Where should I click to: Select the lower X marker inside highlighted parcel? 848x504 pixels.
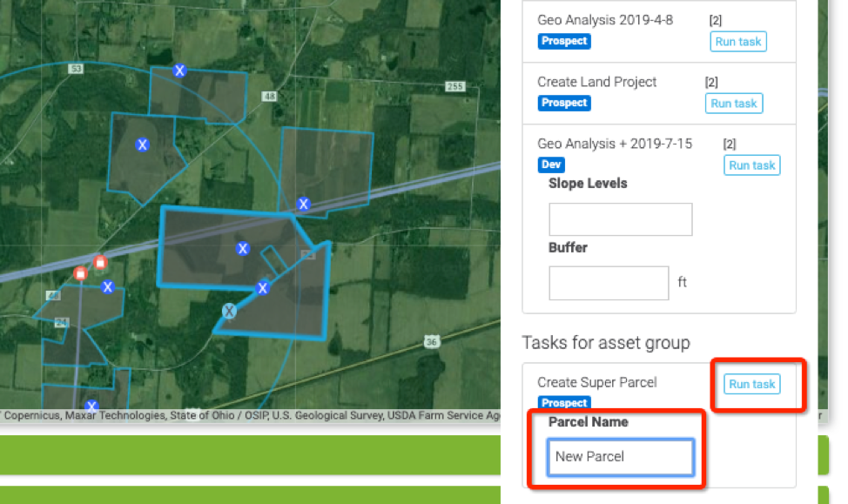click(262, 288)
